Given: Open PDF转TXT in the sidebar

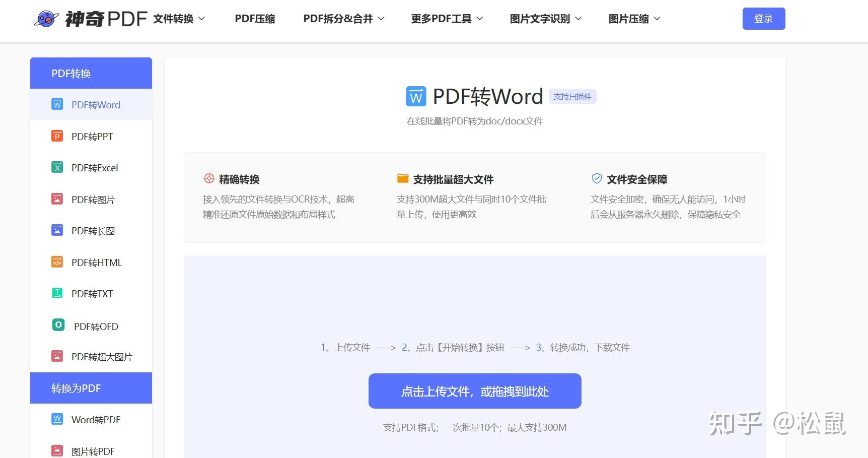Looking at the screenshot, I should (91, 294).
